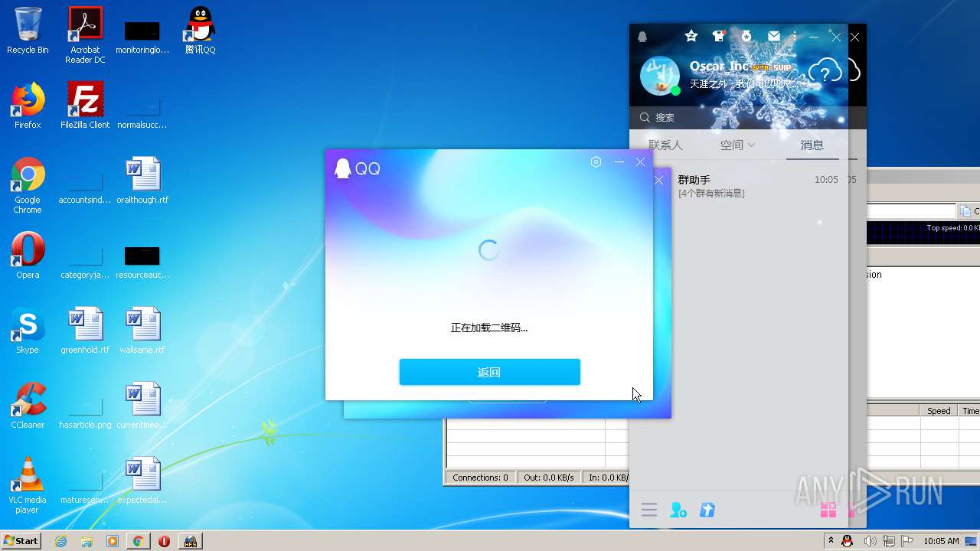Click the add friend icon at panel bottom
Image resolution: width=980 pixels, height=551 pixels.
[x=678, y=510]
